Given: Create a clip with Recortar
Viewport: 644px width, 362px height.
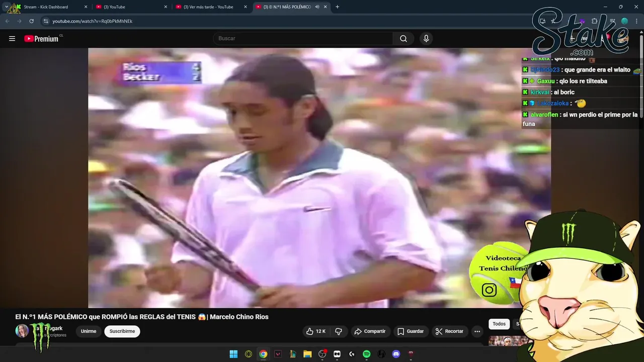Looking at the screenshot, I should 449,331.
